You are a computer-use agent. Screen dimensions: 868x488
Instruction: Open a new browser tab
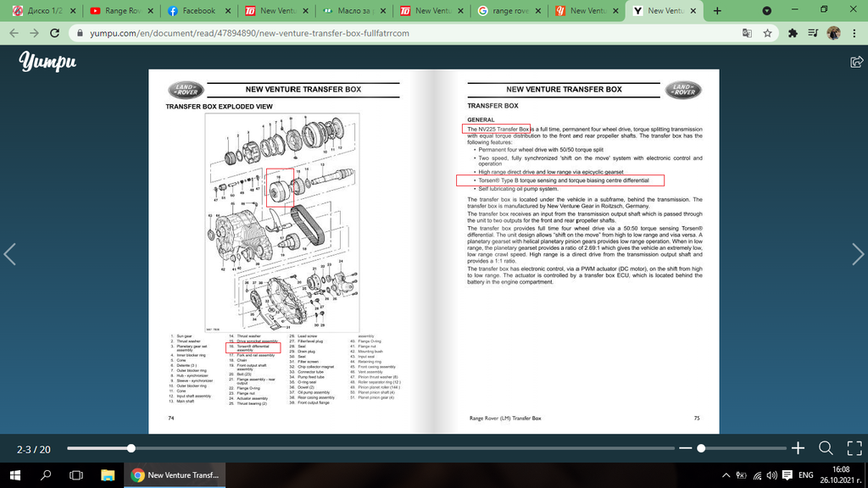click(x=717, y=10)
